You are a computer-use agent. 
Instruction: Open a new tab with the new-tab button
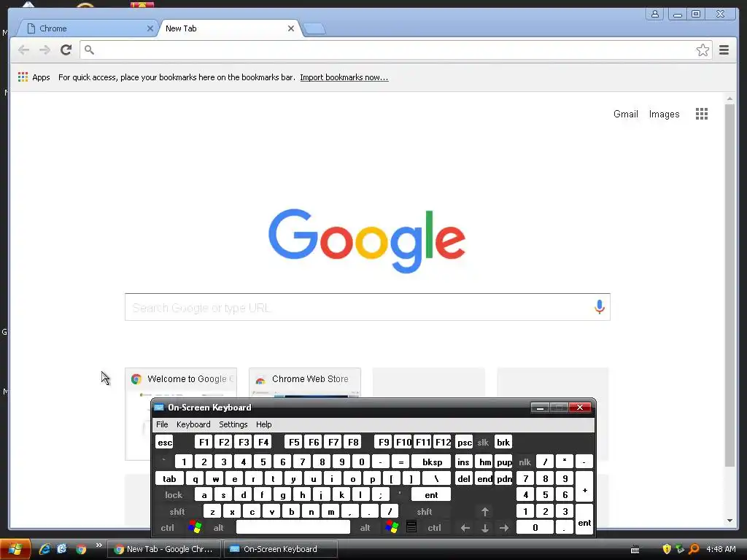[314, 29]
